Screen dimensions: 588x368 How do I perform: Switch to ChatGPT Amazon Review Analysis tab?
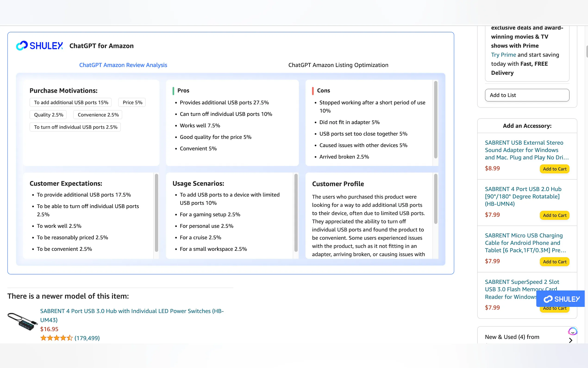coord(123,65)
